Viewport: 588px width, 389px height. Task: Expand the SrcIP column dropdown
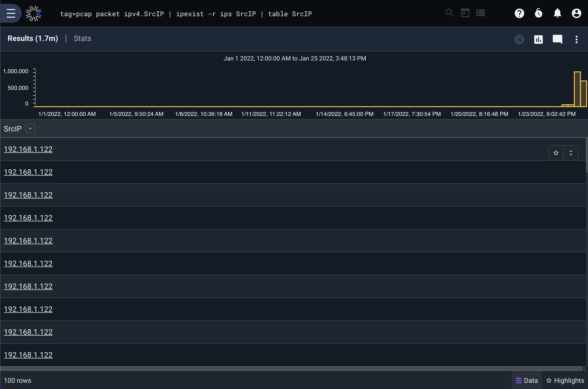(x=30, y=129)
